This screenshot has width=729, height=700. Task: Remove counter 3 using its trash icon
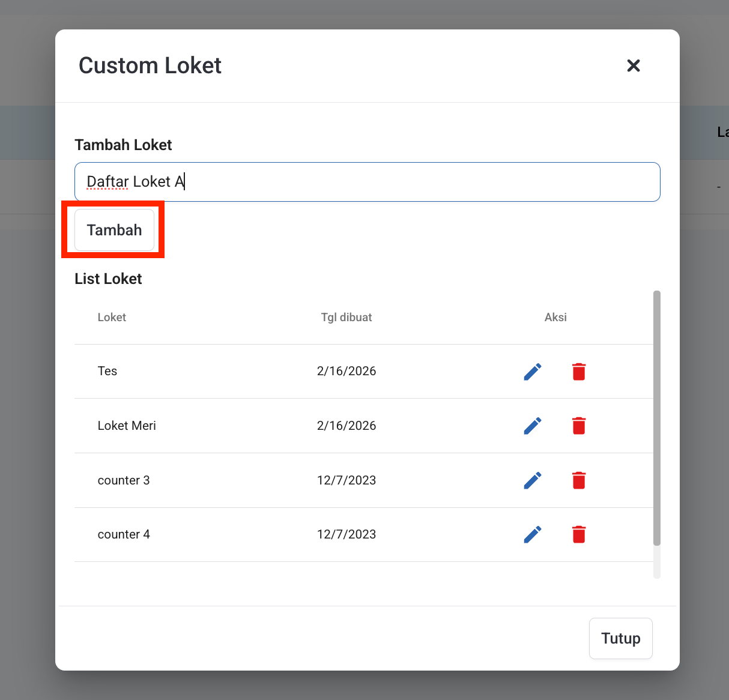point(579,480)
